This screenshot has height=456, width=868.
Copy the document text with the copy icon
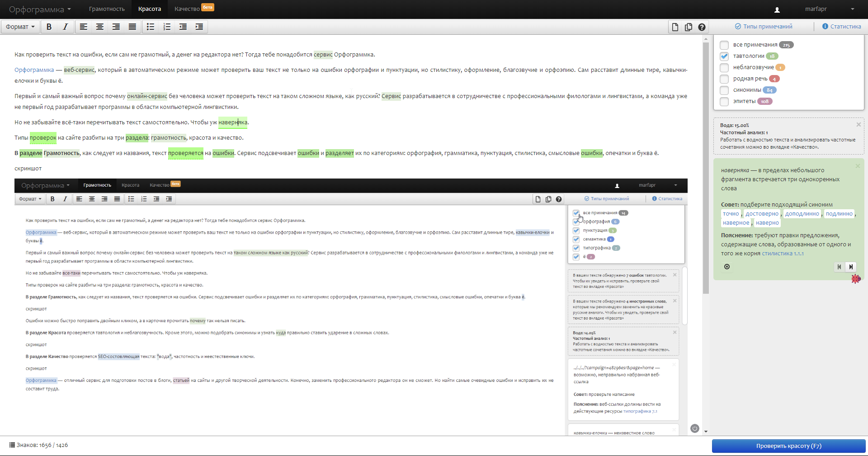click(689, 27)
